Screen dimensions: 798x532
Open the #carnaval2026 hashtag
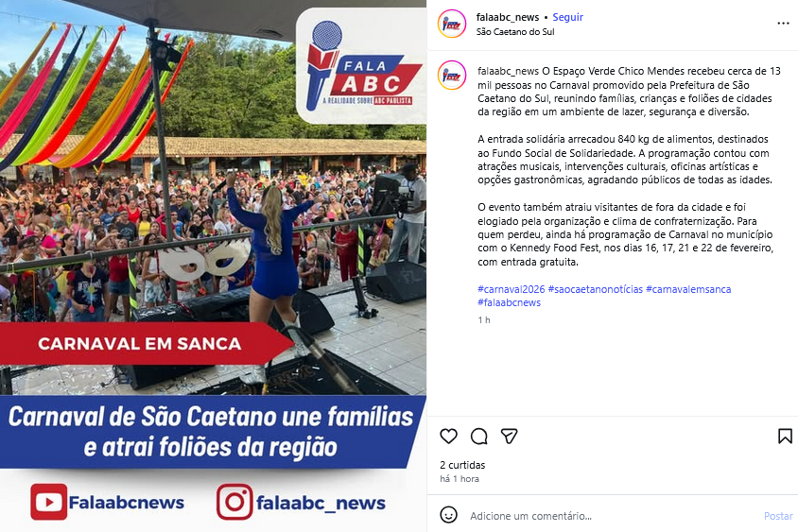[x=511, y=289]
